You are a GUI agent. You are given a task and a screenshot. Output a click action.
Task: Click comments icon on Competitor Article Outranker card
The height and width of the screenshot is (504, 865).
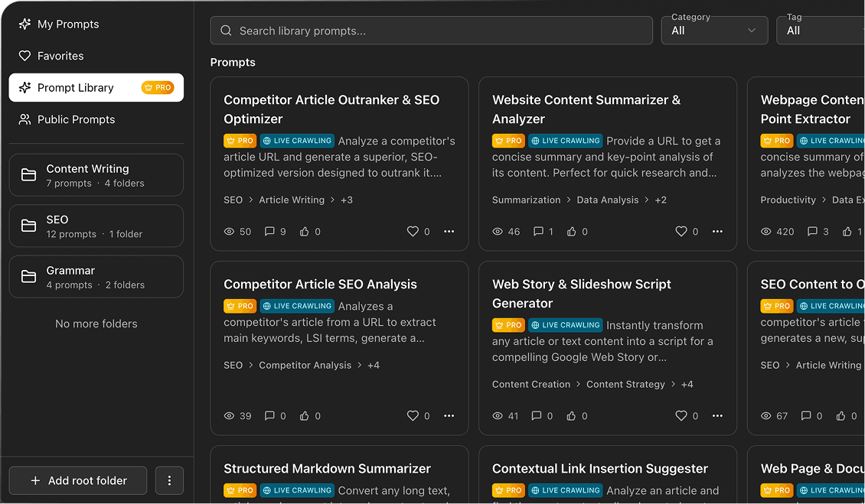point(269,232)
